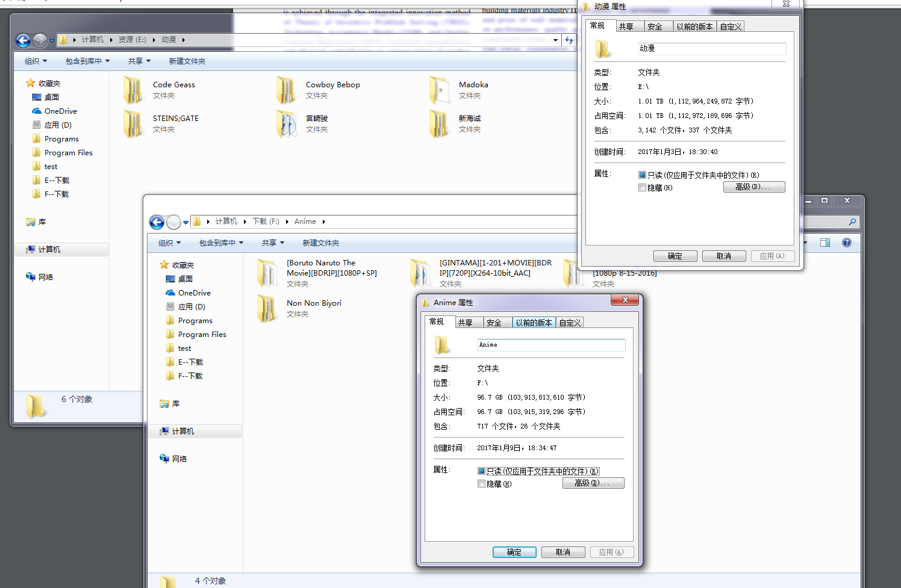Image resolution: width=901 pixels, height=588 pixels.
Task: Click 新建文件夹 in 动漫 window toolbar
Action: pyautogui.click(x=187, y=61)
